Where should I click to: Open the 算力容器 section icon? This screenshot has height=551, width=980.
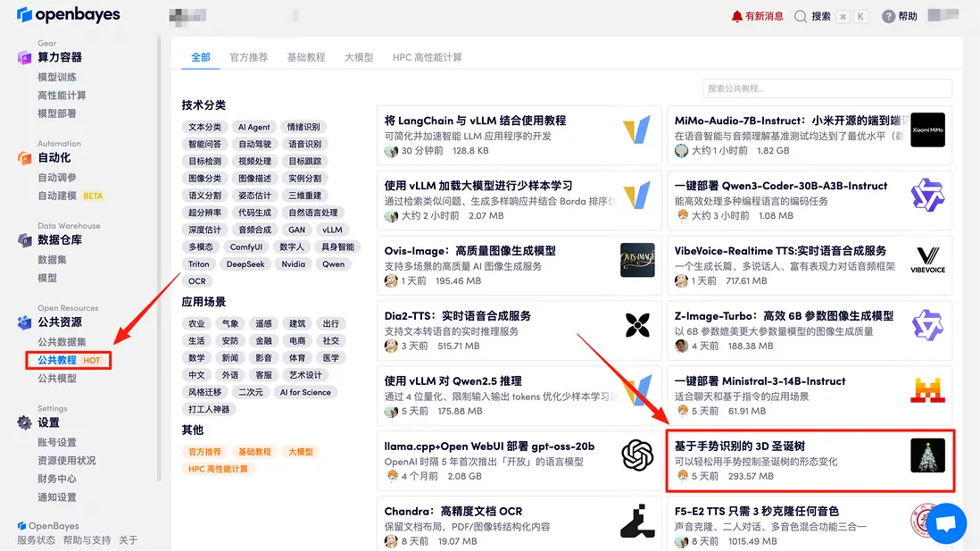tap(24, 57)
